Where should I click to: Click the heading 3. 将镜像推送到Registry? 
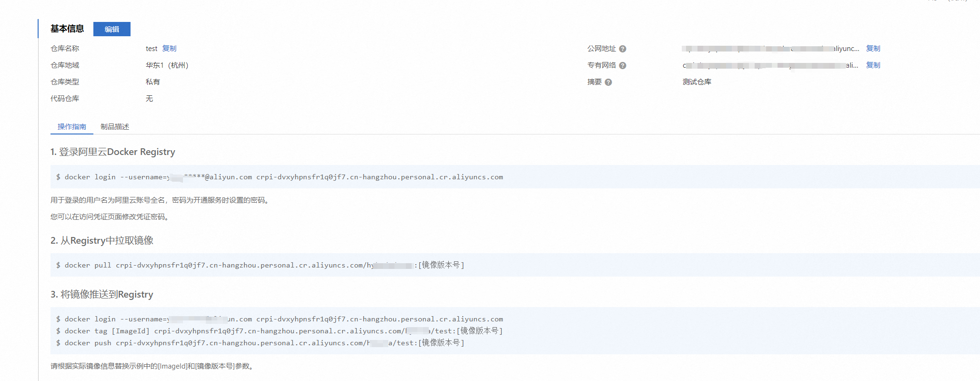102,295
